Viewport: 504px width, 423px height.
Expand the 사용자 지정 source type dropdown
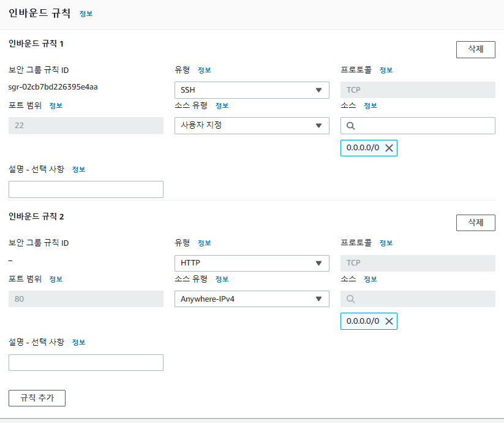click(252, 126)
